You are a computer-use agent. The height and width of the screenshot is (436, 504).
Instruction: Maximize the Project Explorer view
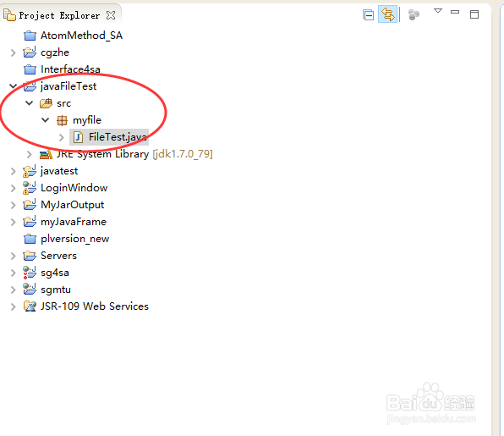[x=474, y=14]
